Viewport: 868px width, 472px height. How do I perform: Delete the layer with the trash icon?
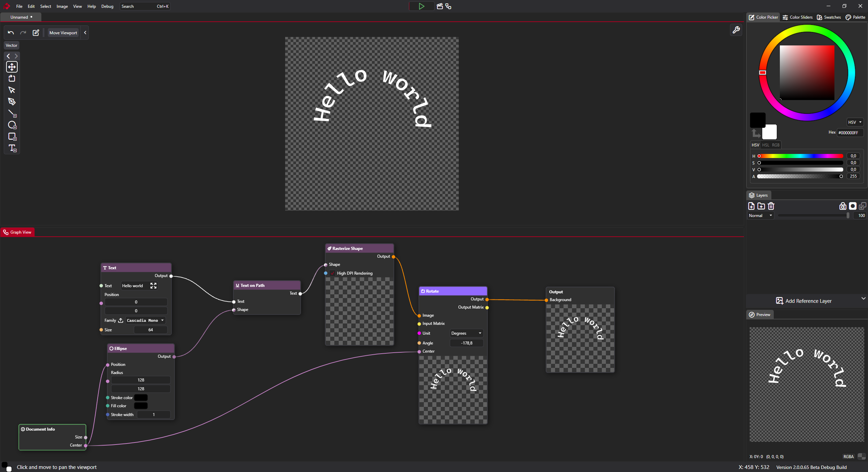[x=771, y=206]
